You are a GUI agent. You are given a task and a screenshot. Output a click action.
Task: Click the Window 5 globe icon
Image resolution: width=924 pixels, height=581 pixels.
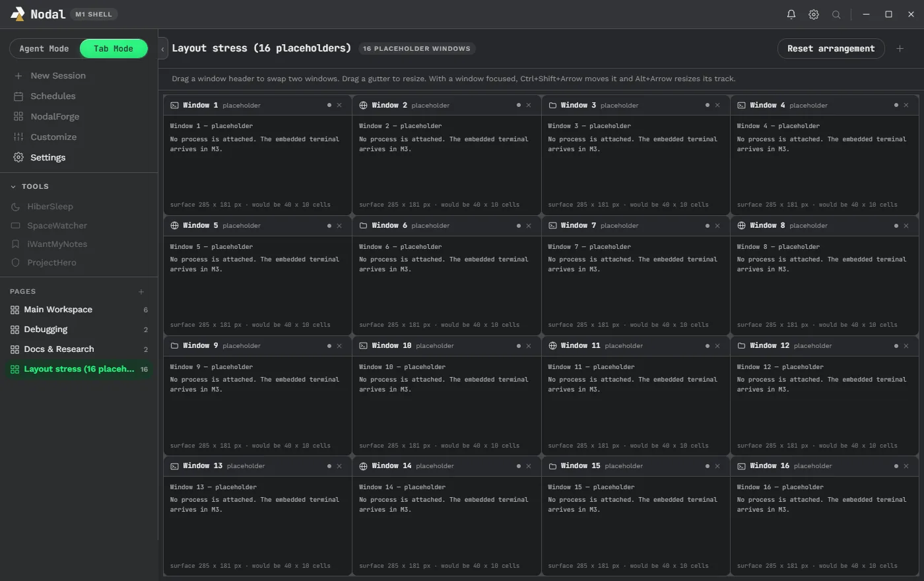174,225
